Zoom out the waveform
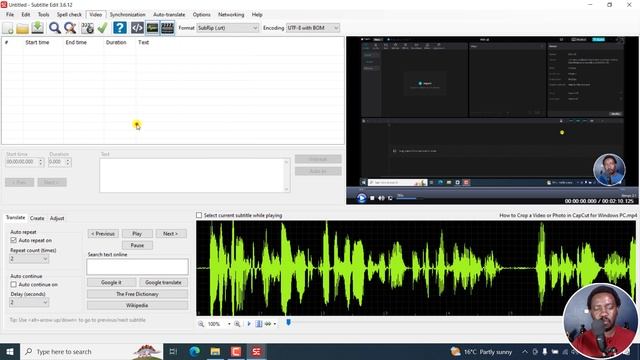 tap(201, 324)
